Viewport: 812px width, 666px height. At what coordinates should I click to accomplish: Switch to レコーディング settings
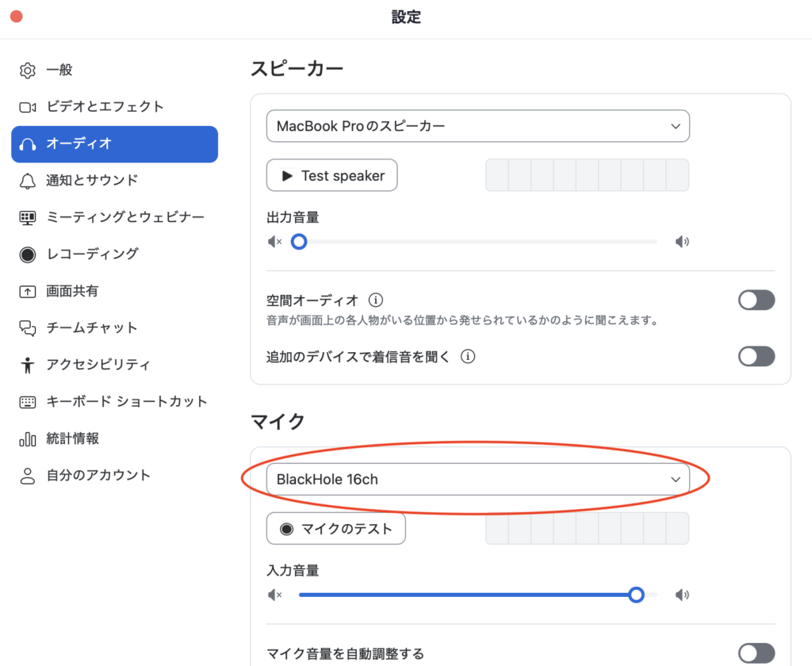tap(114, 255)
